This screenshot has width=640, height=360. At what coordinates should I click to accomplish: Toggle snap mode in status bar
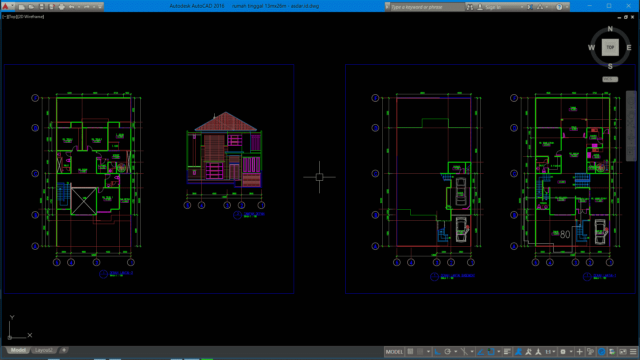(420, 352)
